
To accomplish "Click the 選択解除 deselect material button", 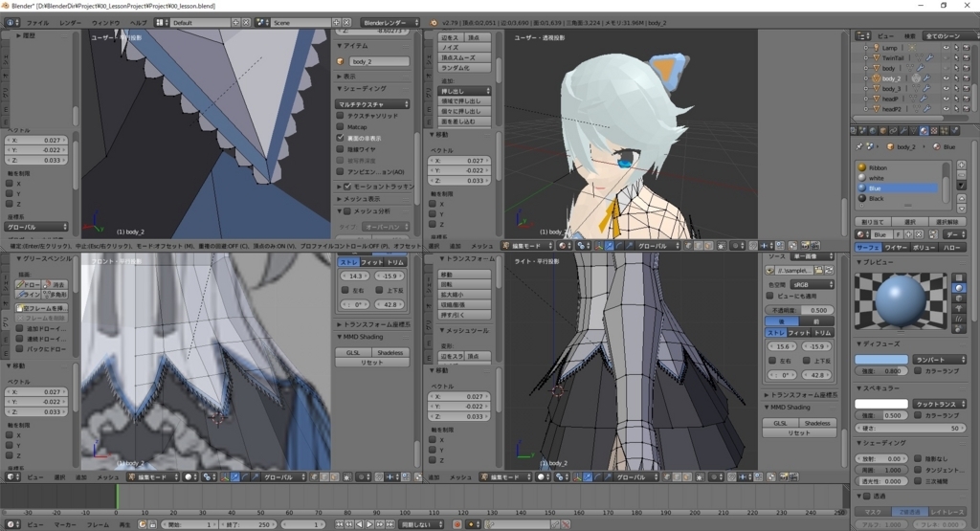I will 947,222.
